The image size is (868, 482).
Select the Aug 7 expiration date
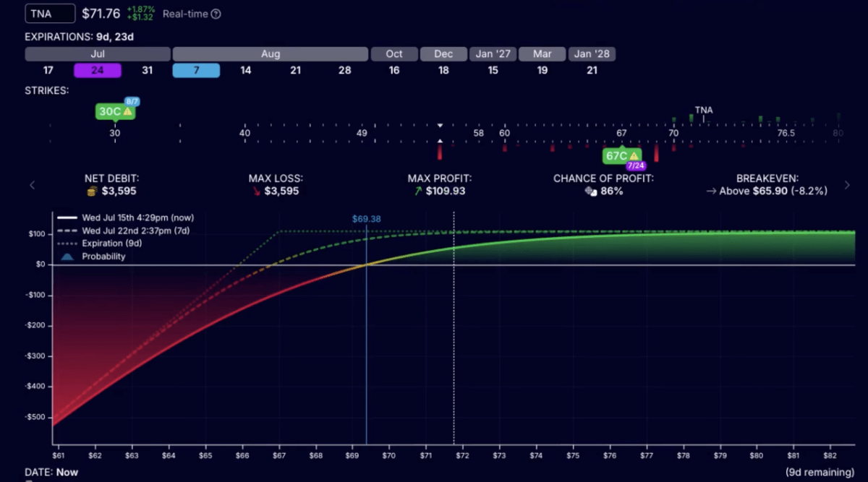pos(196,70)
